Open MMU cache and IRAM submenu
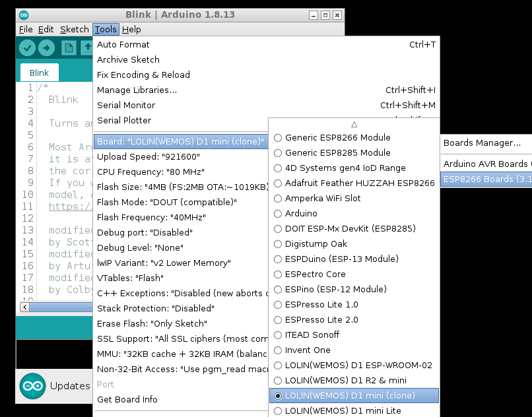Screen dimensions: 532x417 [x=181, y=354]
